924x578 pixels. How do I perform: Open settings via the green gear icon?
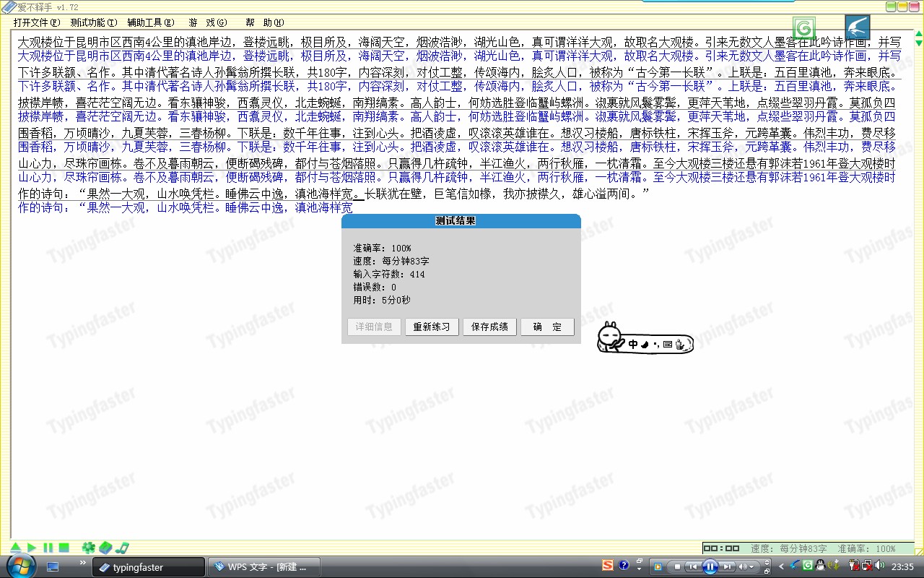[88, 548]
